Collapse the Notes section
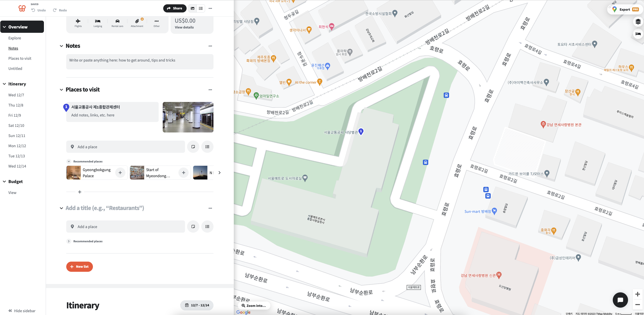Screen dimensions: 644x315 pos(61,46)
